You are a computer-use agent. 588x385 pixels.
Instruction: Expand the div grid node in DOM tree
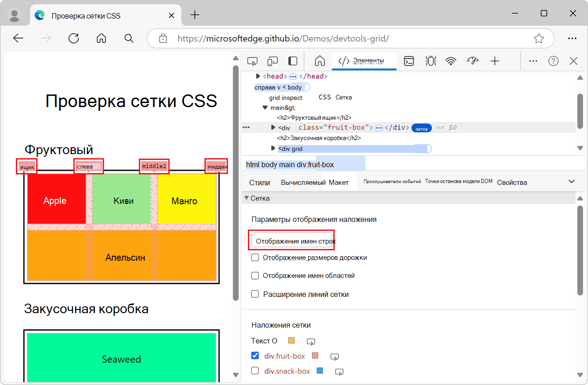(273, 148)
